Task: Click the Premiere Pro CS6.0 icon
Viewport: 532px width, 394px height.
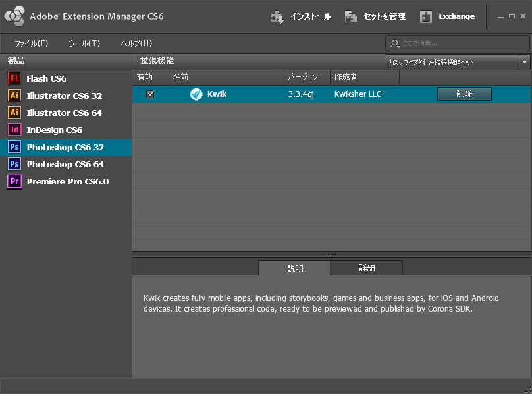Action: point(14,181)
